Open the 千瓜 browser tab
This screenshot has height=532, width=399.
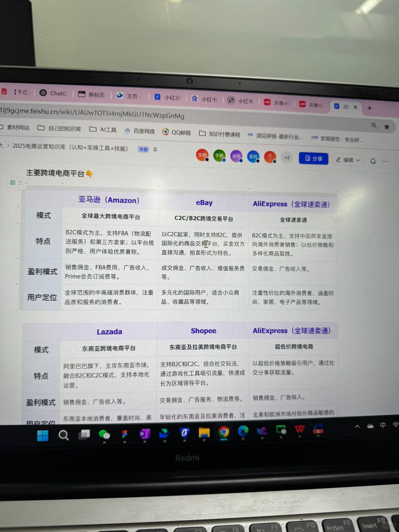pos(16,92)
